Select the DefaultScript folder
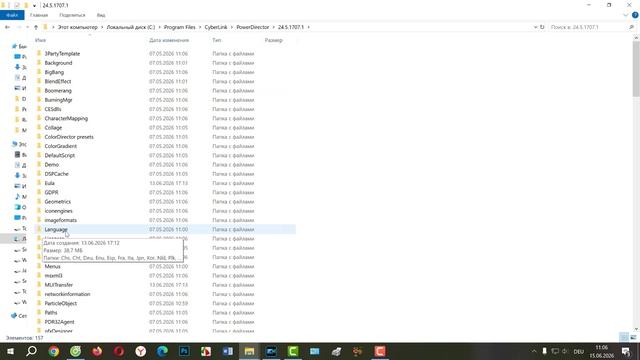Image resolution: width=640 pixels, height=360 pixels. (x=60, y=156)
